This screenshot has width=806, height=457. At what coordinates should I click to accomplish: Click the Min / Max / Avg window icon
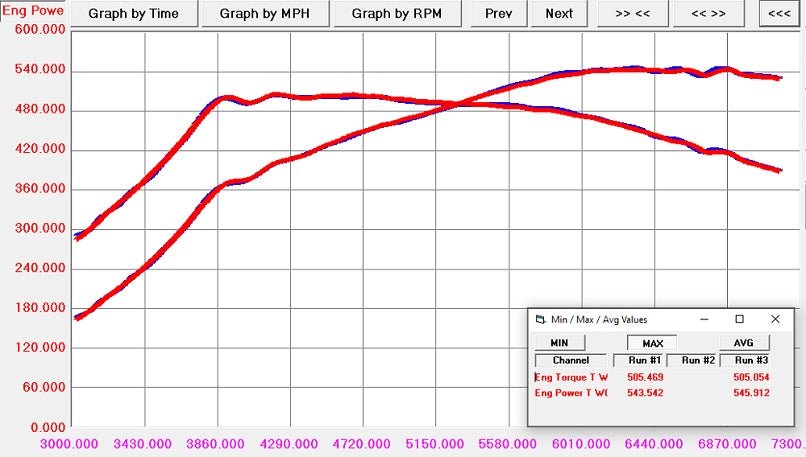coord(540,320)
